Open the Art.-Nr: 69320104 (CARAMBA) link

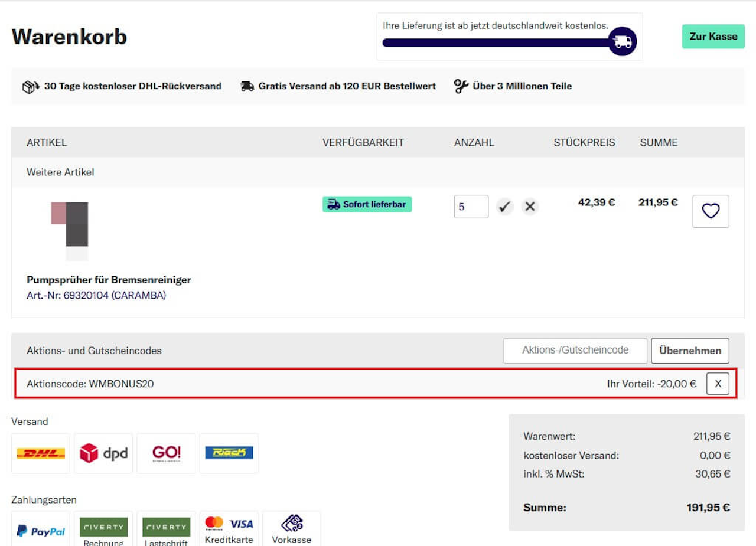[x=96, y=295]
